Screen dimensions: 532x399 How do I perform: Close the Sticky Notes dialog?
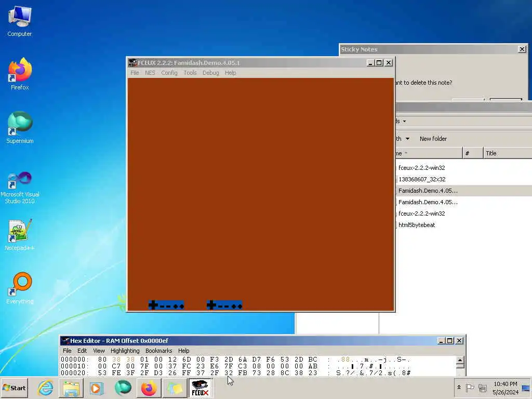click(x=522, y=49)
